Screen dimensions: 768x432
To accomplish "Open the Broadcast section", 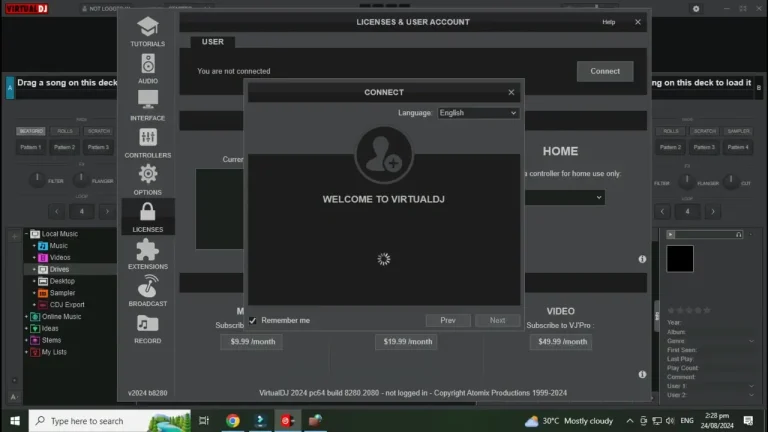I will tap(147, 291).
